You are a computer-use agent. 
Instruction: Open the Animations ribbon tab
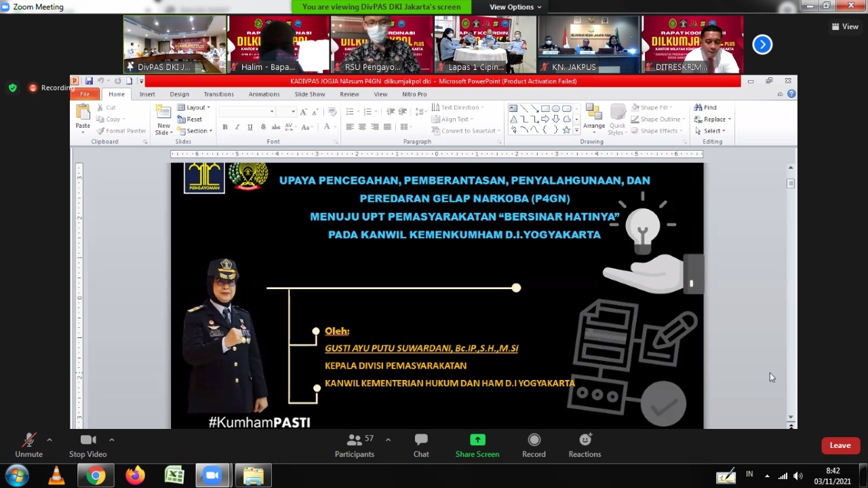click(264, 94)
